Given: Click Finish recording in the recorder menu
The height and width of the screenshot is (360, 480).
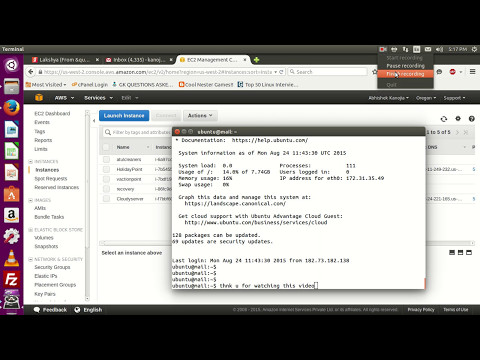Looking at the screenshot, I should [405, 74].
